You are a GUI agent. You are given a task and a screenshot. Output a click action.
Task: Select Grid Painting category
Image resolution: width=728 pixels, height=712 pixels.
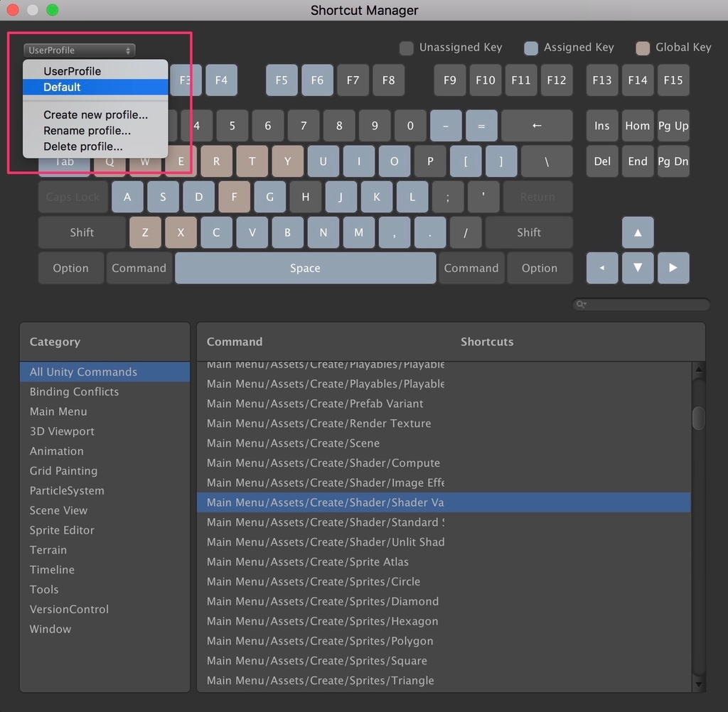coord(105,470)
